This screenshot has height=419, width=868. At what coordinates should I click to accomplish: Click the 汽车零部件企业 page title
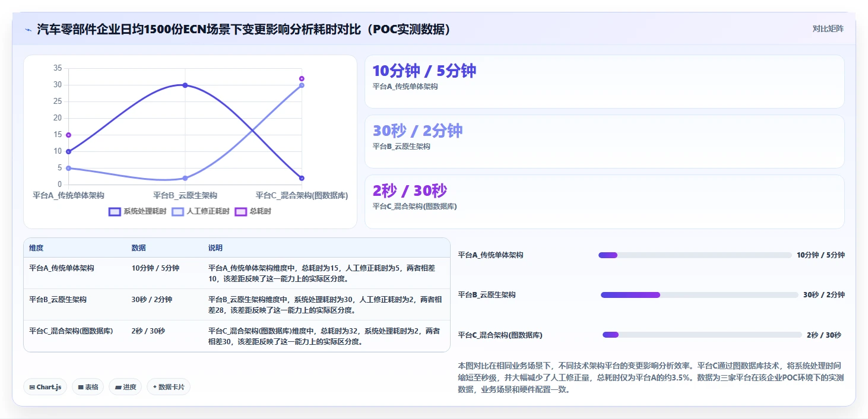pos(243,29)
